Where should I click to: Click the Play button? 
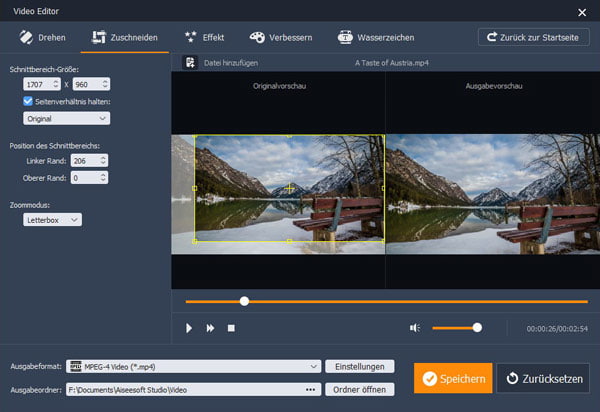click(x=189, y=327)
